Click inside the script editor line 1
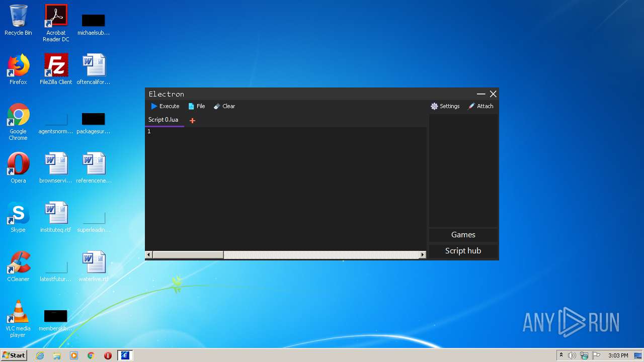The height and width of the screenshot is (362, 644). (x=287, y=131)
